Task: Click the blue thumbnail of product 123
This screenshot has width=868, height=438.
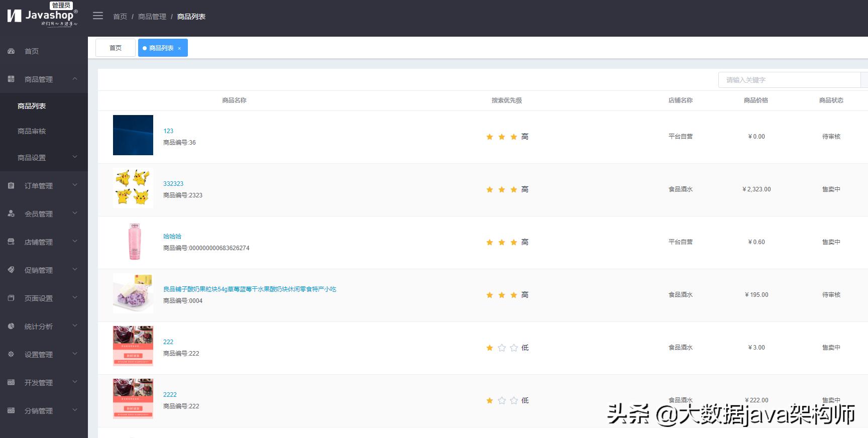Action: click(x=133, y=135)
